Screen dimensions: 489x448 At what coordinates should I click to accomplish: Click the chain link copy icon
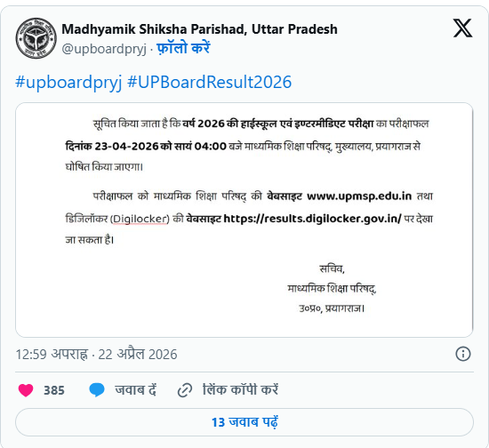tap(185, 390)
